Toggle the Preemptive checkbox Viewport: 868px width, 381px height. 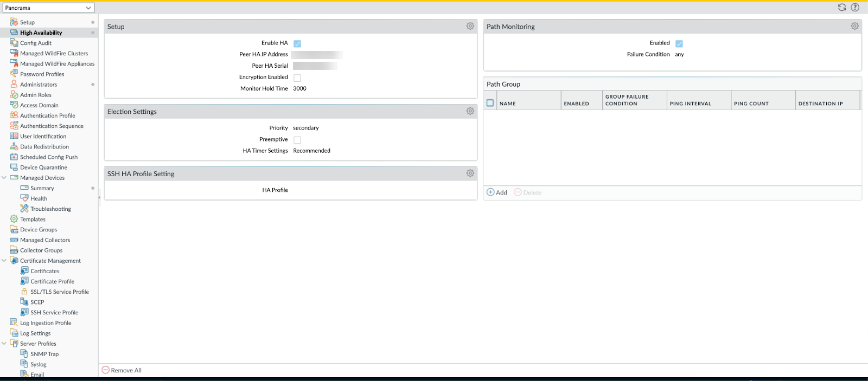pos(297,140)
